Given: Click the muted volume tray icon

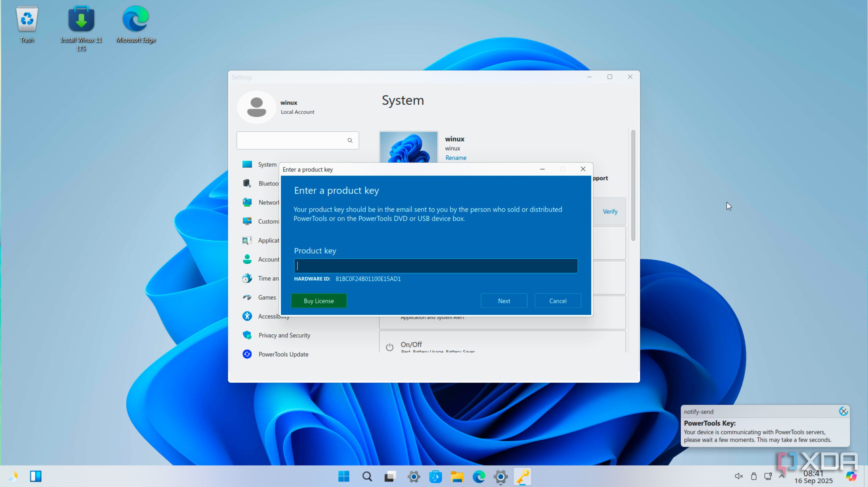Looking at the screenshot, I should click(739, 476).
